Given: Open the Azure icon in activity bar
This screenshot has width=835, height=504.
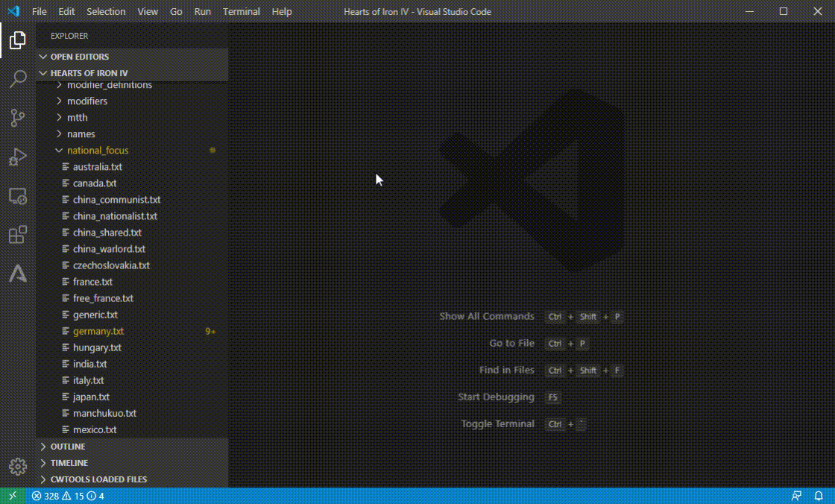Looking at the screenshot, I should pyautogui.click(x=18, y=274).
